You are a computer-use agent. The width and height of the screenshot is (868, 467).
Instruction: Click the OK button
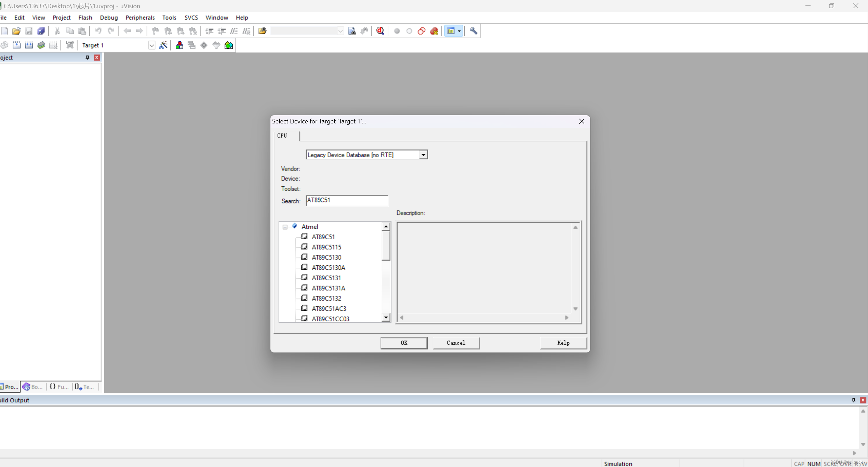404,343
